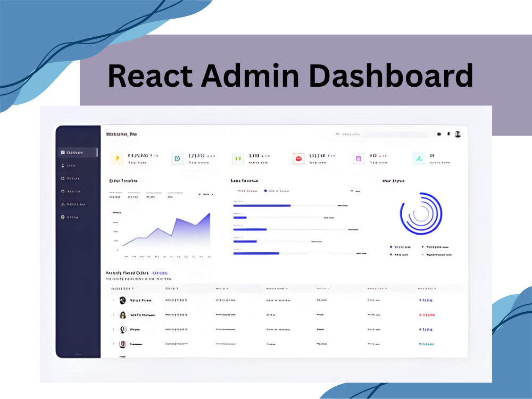
Task: Click the green stat card icon
Action: click(238, 159)
